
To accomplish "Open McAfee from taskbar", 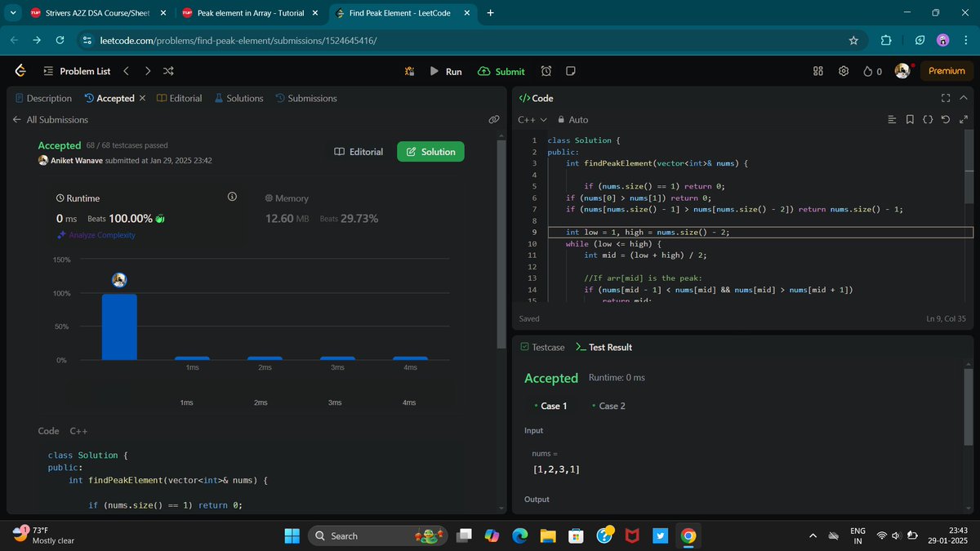I will click(x=632, y=535).
